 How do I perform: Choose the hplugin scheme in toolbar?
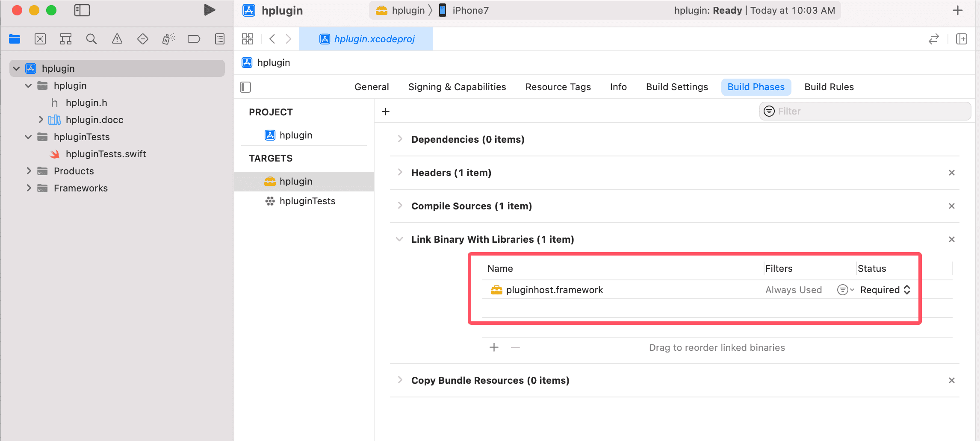(400, 10)
